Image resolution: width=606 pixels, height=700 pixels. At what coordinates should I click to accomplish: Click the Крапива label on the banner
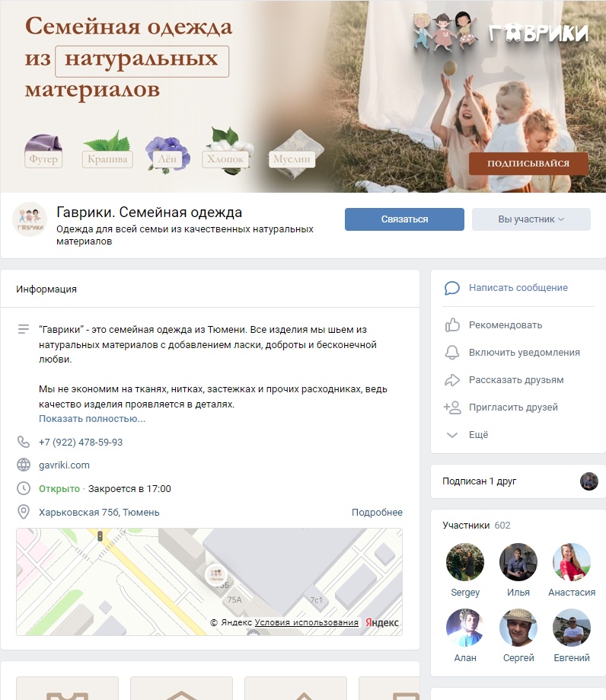coord(107,159)
